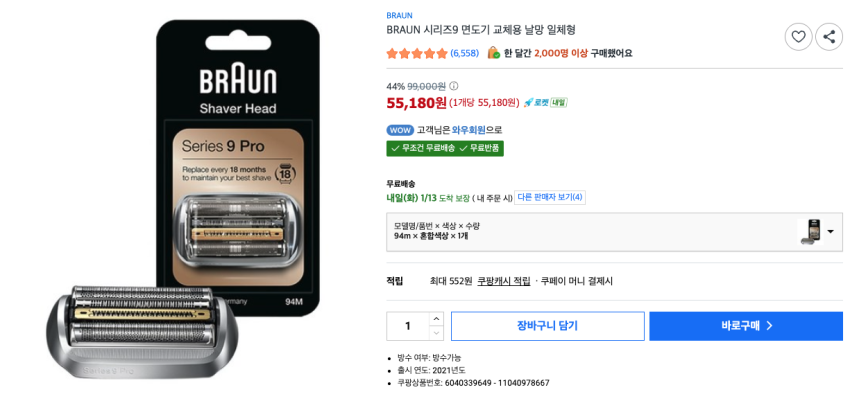Click 바로구매 button
The height and width of the screenshot is (401, 850).
click(746, 326)
